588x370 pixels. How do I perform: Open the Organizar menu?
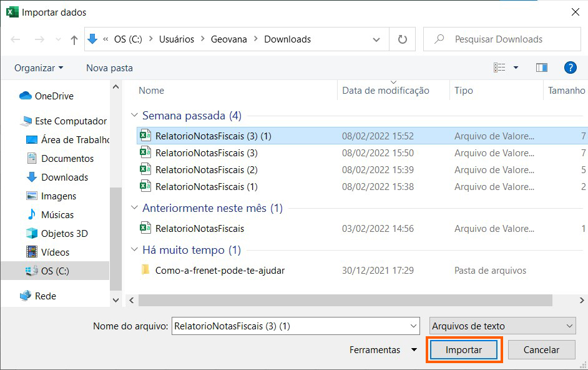(39, 67)
